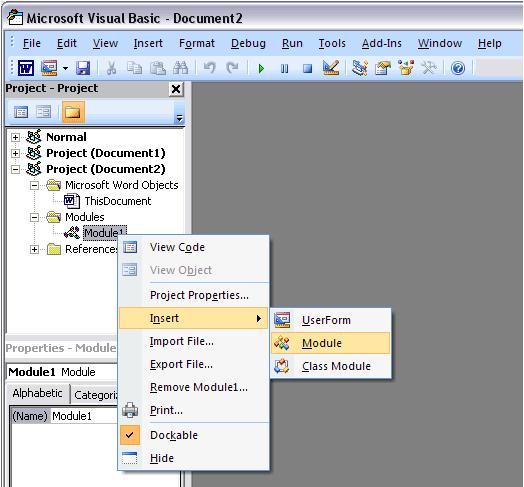Open the Debug menu
Screen dimensions: 524x487
[248, 43]
